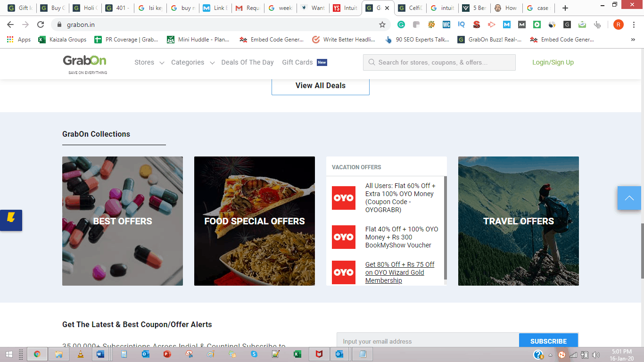The width and height of the screenshot is (644, 362).
Task: Click the first OYO logo in Vacation Offers
Action: (x=344, y=198)
